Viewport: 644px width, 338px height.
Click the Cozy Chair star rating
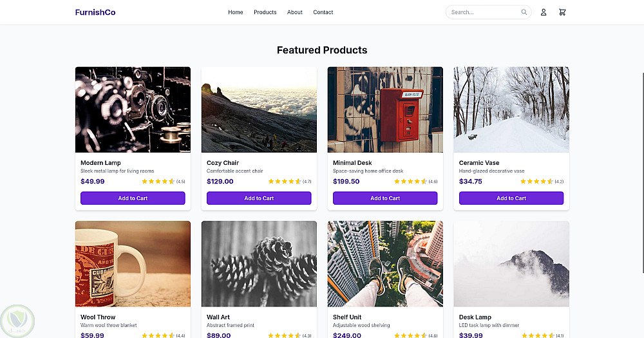[284, 182]
